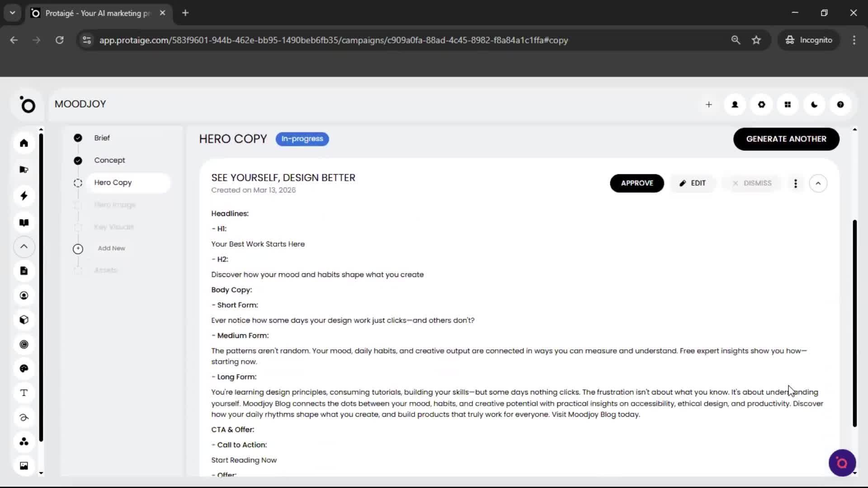Open the apps grid icon in top bar
This screenshot has width=868, height=488.
pyautogui.click(x=788, y=104)
